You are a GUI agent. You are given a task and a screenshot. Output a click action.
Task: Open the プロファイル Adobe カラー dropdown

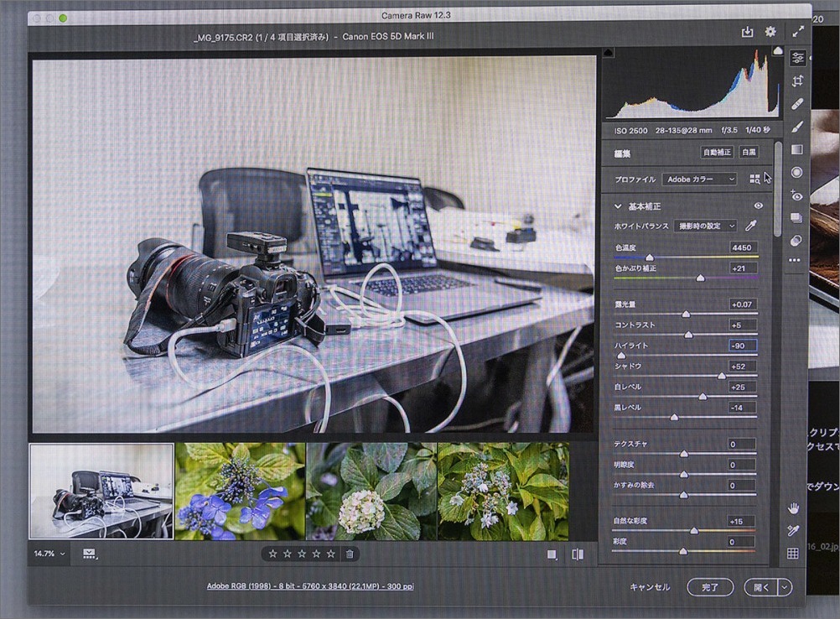coord(700,179)
